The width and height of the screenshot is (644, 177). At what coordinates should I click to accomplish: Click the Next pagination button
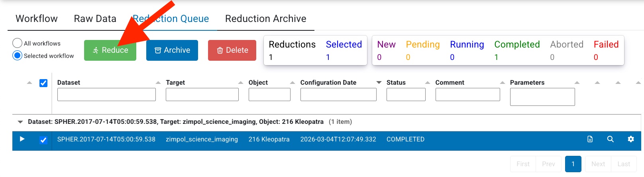point(598,164)
